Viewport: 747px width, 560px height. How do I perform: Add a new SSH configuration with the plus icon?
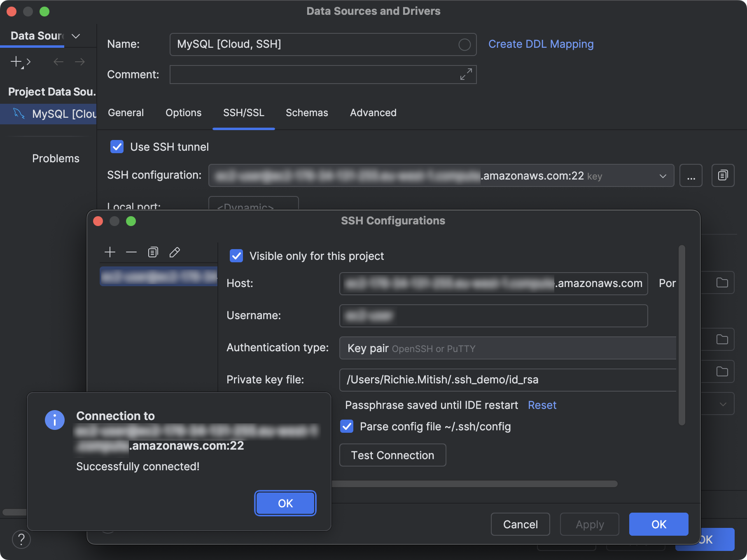pyautogui.click(x=110, y=252)
